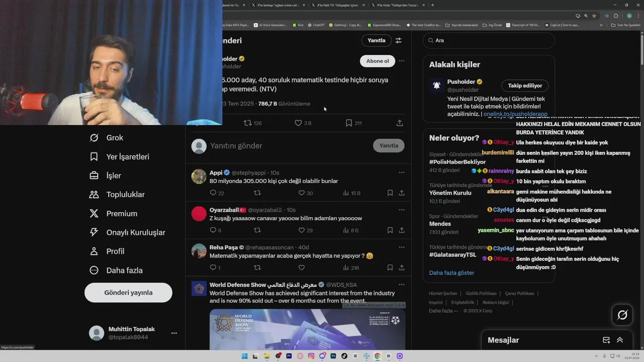
Task: Reply to Appi comment with 22 replies
Action: point(217,193)
